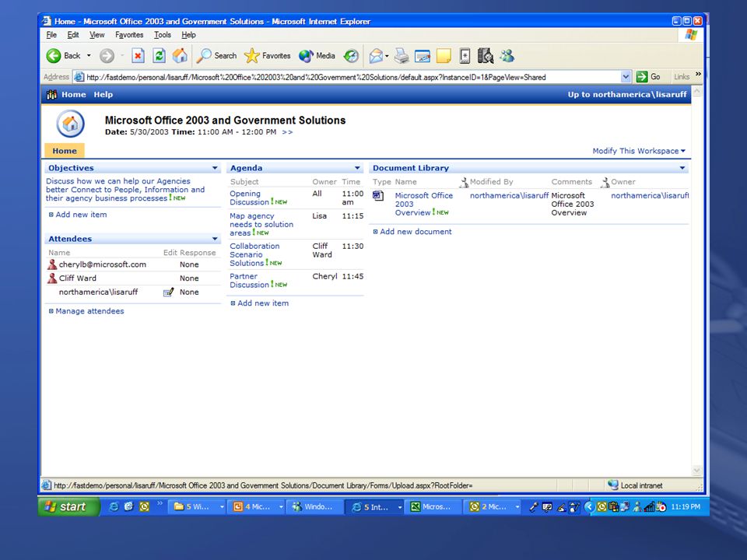747x560 pixels.
Task: Open the View menu
Action: point(96,35)
